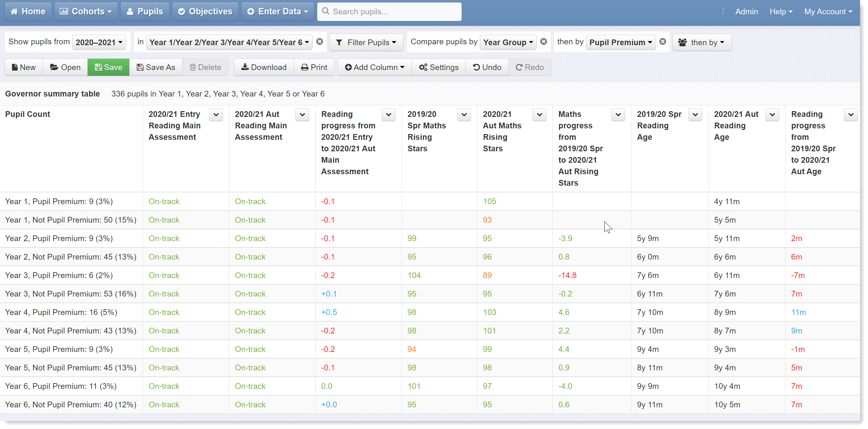Click the '336 pupils in Year 1...' summary text

click(x=218, y=94)
